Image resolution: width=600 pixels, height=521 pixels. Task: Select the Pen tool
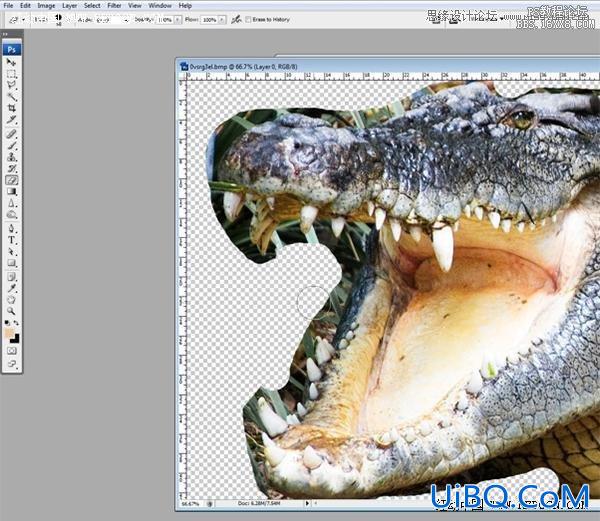point(11,229)
